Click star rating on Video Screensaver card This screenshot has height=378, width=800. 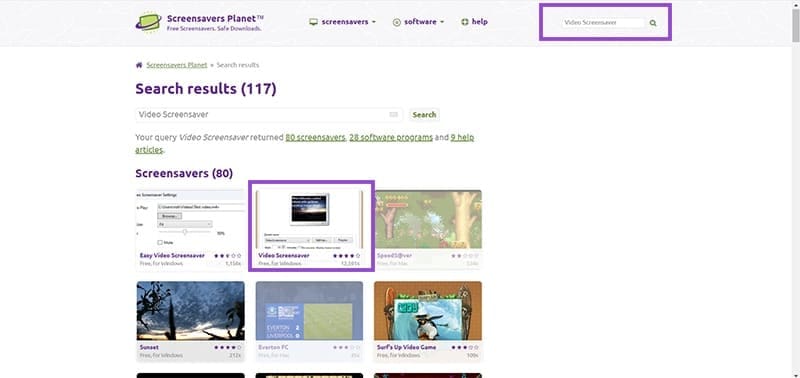[x=346, y=256]
